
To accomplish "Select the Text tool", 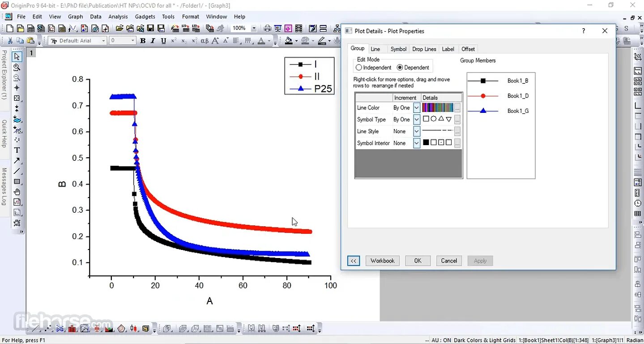I will (x=17, y=150).
